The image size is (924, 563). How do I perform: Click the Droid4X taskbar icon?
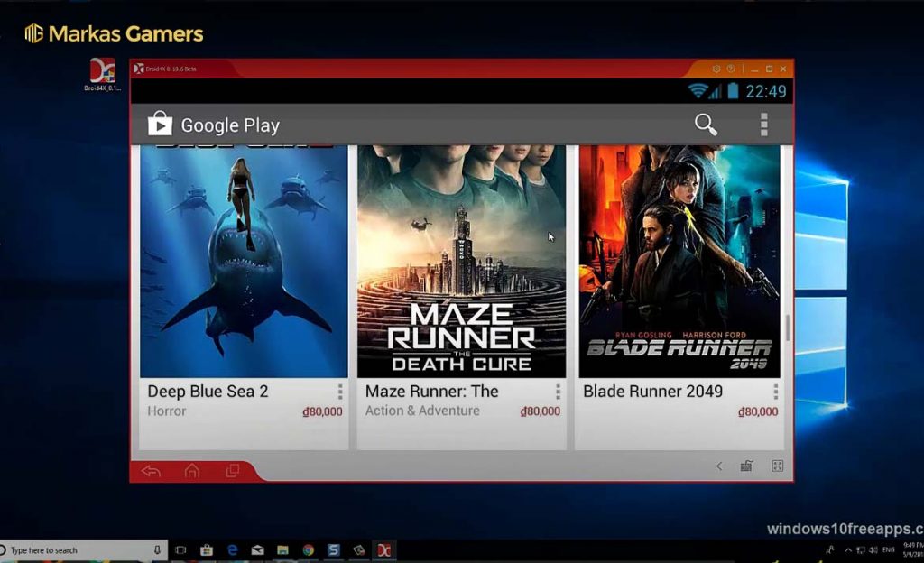pyautogui.click(x=384, y=550)
